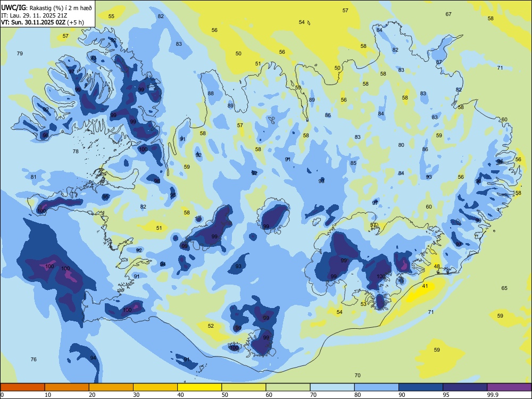The width and height of the screenshot is (532, 399).
Task: Click the humidity value "78" on the map
Action: pos(76,151)
